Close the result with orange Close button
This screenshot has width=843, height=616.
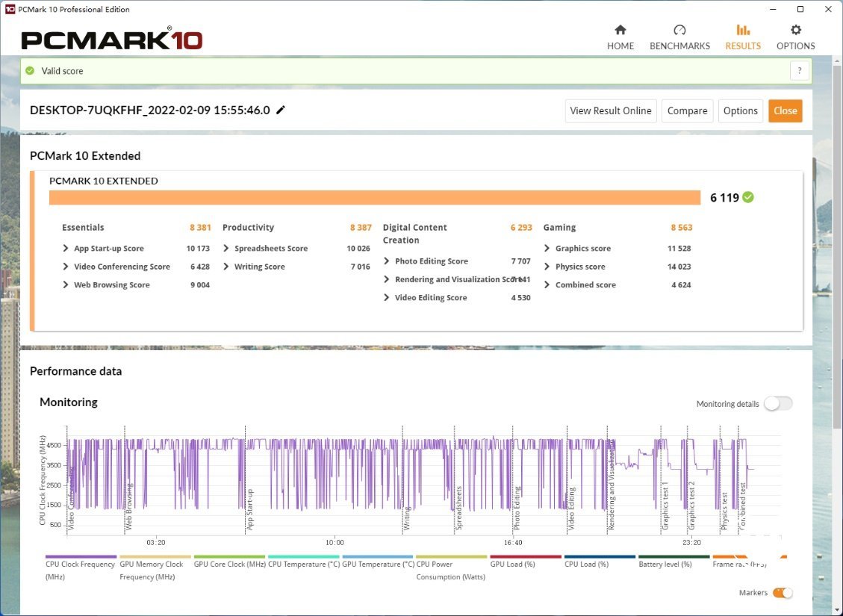pyautogui.click(x=785, y=111)
